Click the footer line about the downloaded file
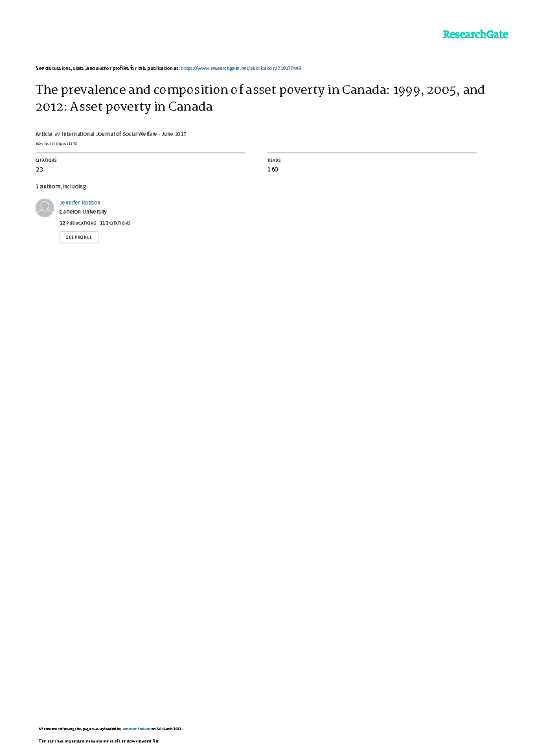Image resolution: width=535 pixels, height=756 pixels. (99, 741)
